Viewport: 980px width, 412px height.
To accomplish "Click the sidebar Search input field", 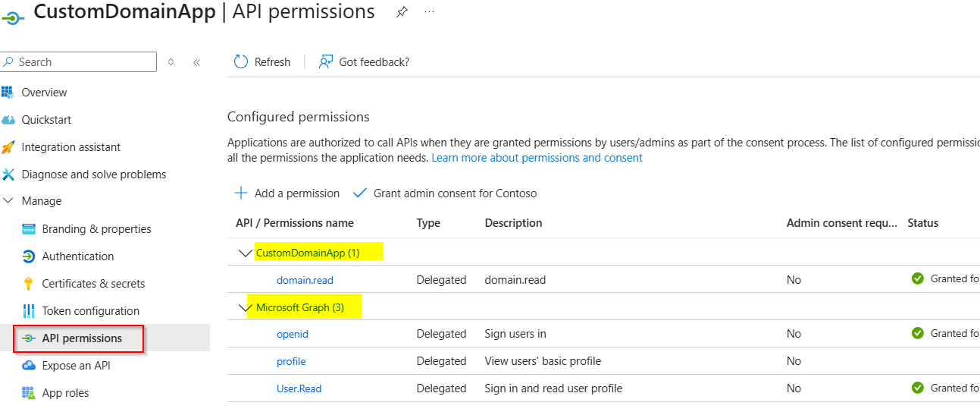I will click(x=83, y=62).
